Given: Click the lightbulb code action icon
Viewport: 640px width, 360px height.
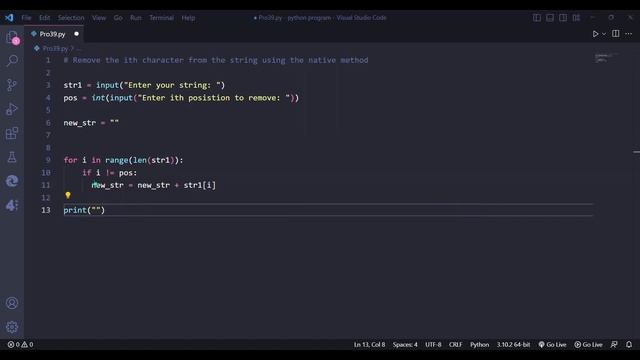Looking at the screenshot, I should click(x=68, y=196).
